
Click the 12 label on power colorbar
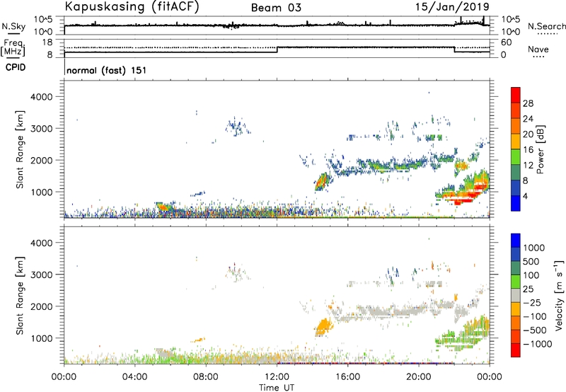tap(528, 166)
